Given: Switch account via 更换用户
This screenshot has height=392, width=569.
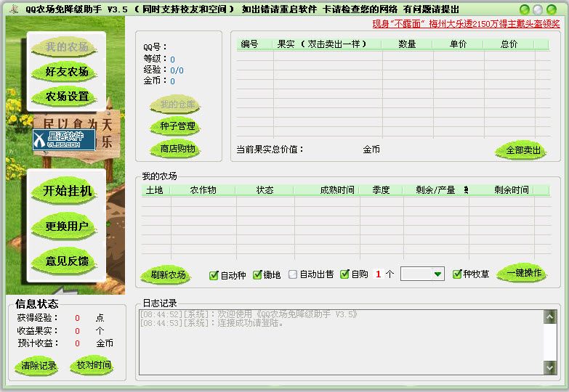Looking at the screenshot, I should pyautogui.click(x=65, y=226).
